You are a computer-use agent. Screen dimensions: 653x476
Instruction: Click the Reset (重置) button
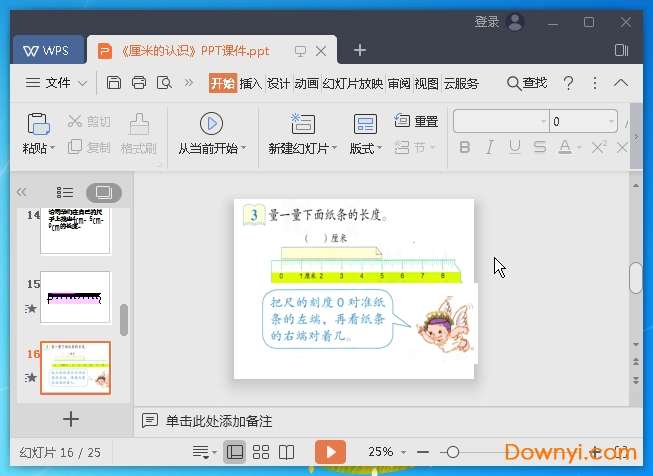[416, 121]
